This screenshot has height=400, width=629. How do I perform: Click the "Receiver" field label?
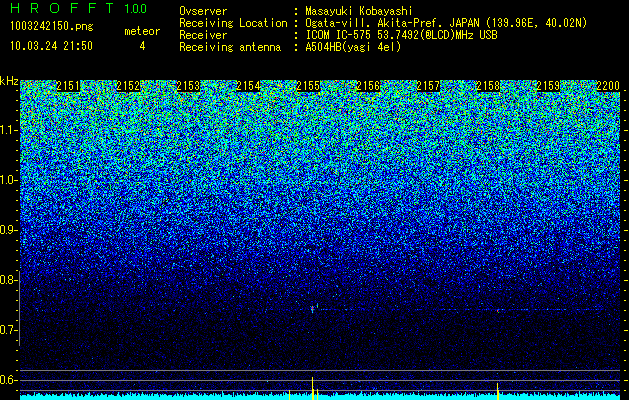203,35
